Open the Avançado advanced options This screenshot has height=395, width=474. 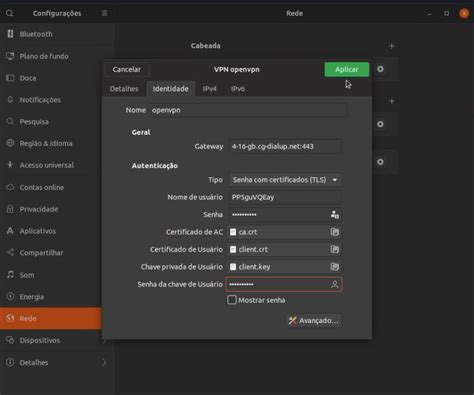[x=314, y=321]
